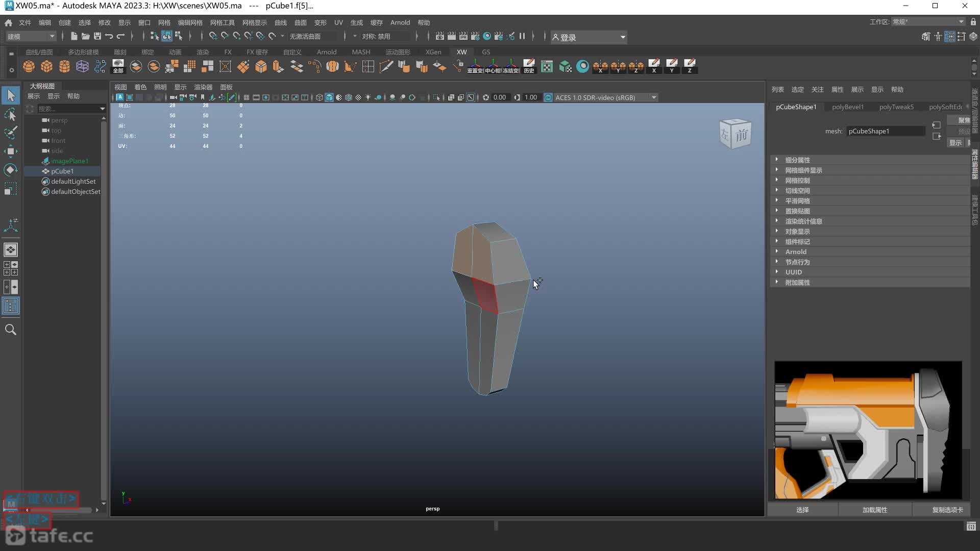The image size is (980, 551).
Task: Create a polygon cylinder from shelf
Action: pos(64,66)
